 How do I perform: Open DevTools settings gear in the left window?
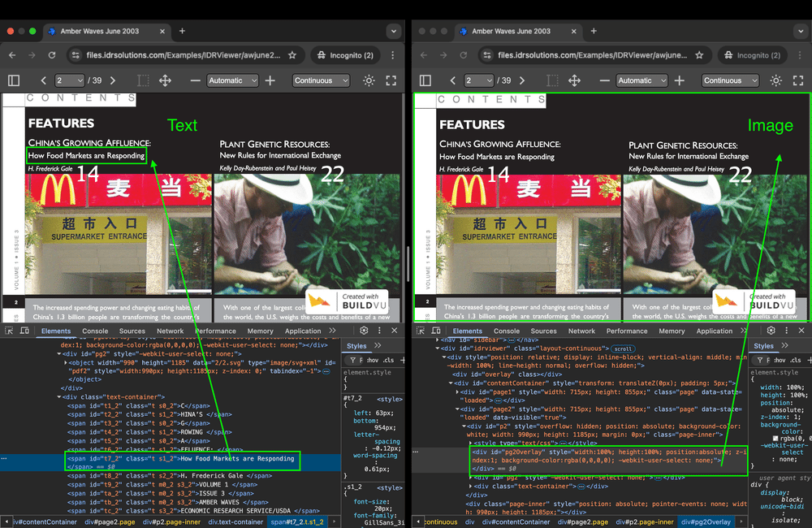click(x=364, y=331)
